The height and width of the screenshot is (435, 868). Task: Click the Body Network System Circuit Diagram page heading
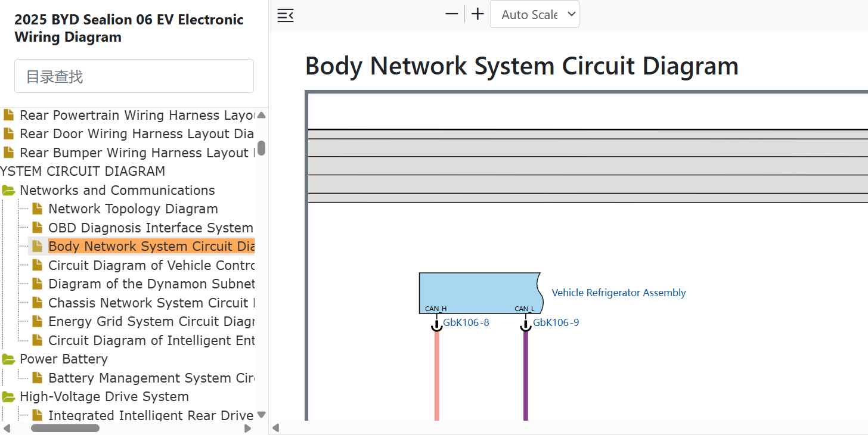[522, 66]
